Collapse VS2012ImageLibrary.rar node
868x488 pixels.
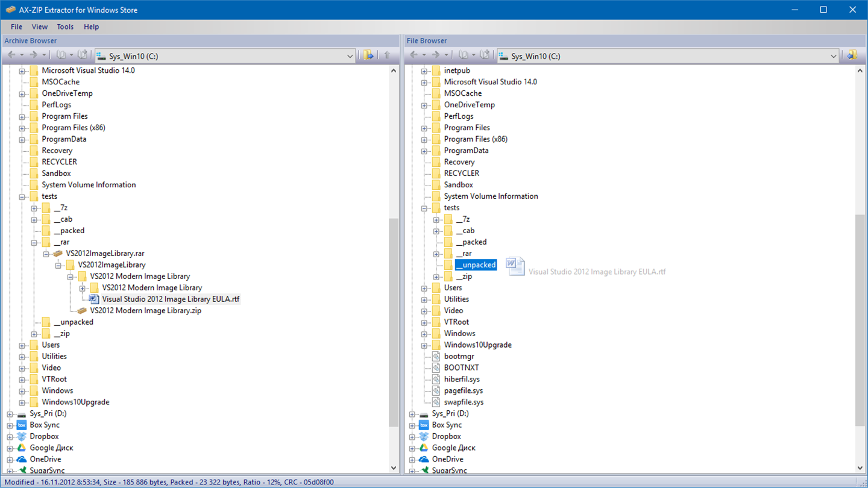click(x=46, y=254)
